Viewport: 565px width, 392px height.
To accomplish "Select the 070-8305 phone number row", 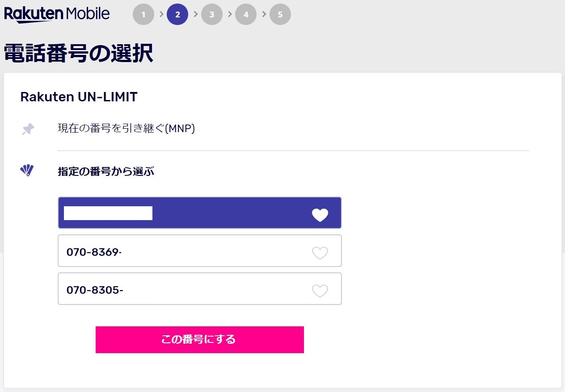I will click(x=200, y=289).
